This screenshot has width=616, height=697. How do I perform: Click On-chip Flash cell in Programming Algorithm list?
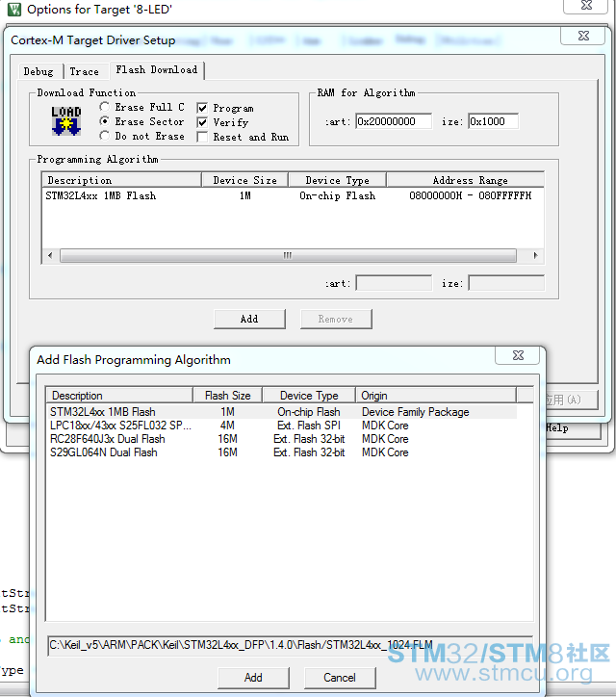coord(337,195)
